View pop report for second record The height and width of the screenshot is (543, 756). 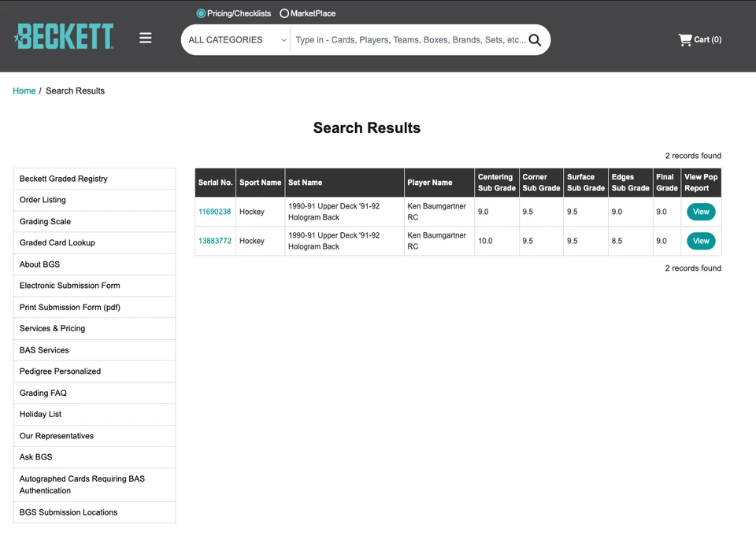click(701, 241)
